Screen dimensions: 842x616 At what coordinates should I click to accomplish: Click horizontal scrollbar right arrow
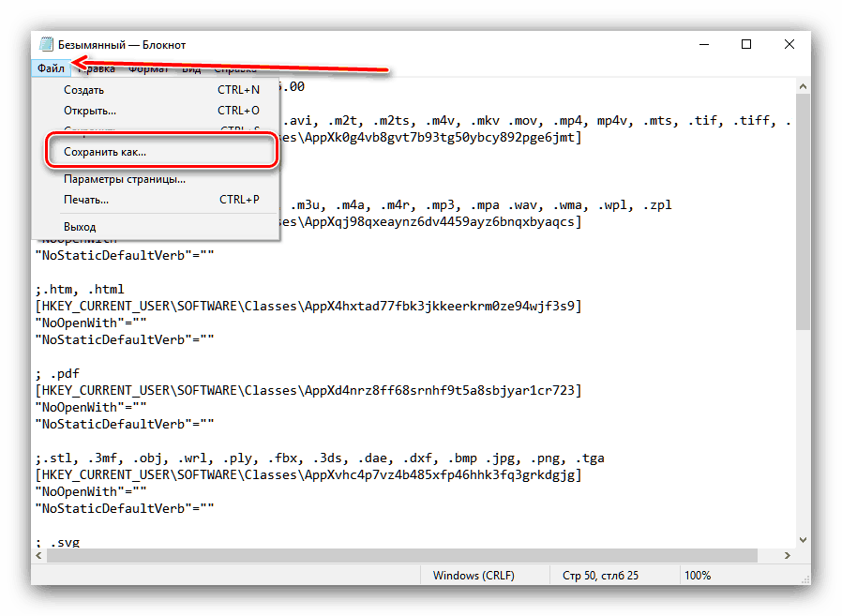(x=788, y=555)
